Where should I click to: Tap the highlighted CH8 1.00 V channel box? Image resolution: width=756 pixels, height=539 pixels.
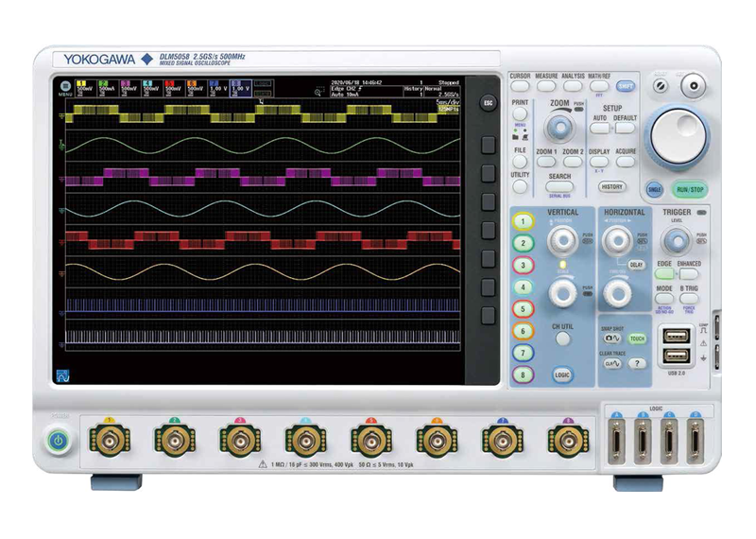coord(241,88)
